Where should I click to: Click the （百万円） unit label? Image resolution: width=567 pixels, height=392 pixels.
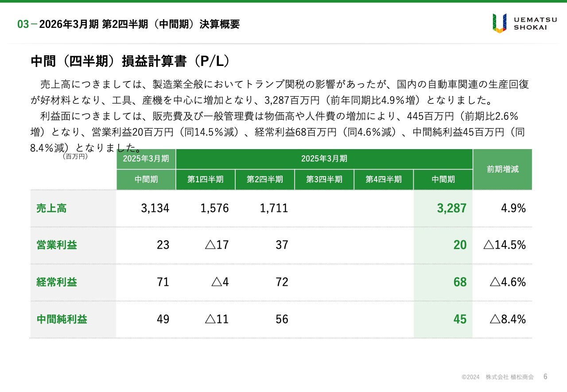click(x=75, y=156)
